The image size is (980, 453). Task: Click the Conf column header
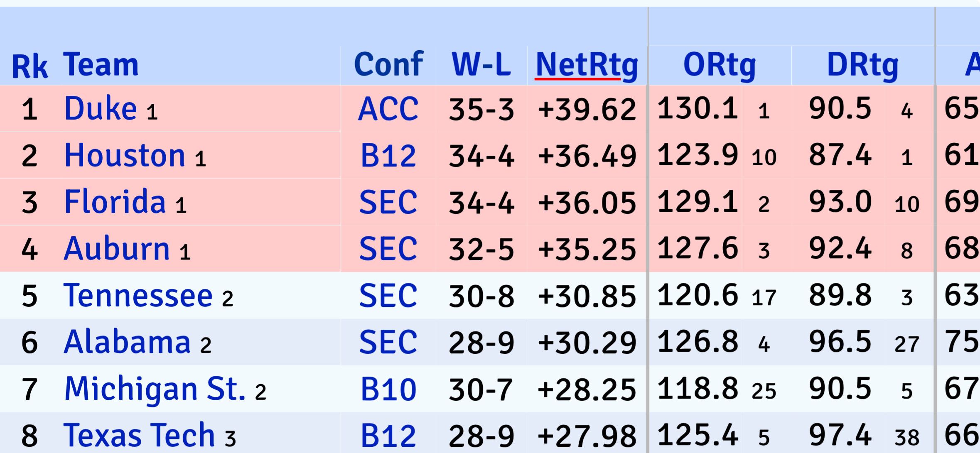[x=388, y=65]
